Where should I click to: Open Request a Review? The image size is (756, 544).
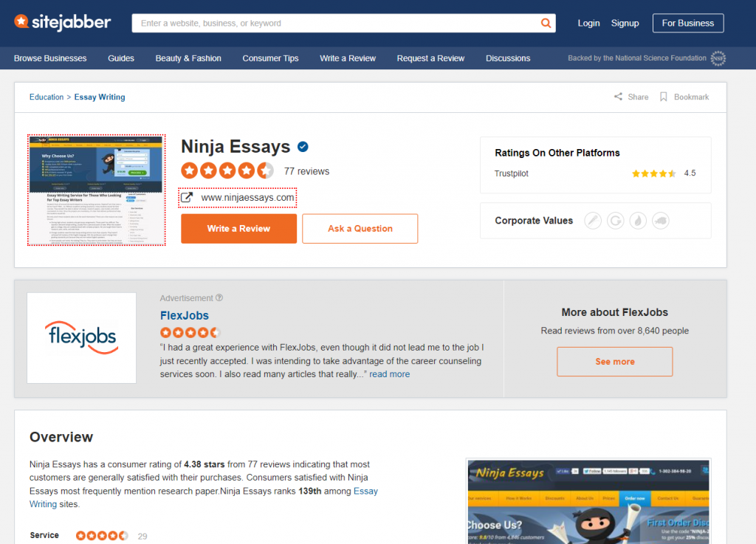click(430, 58)
